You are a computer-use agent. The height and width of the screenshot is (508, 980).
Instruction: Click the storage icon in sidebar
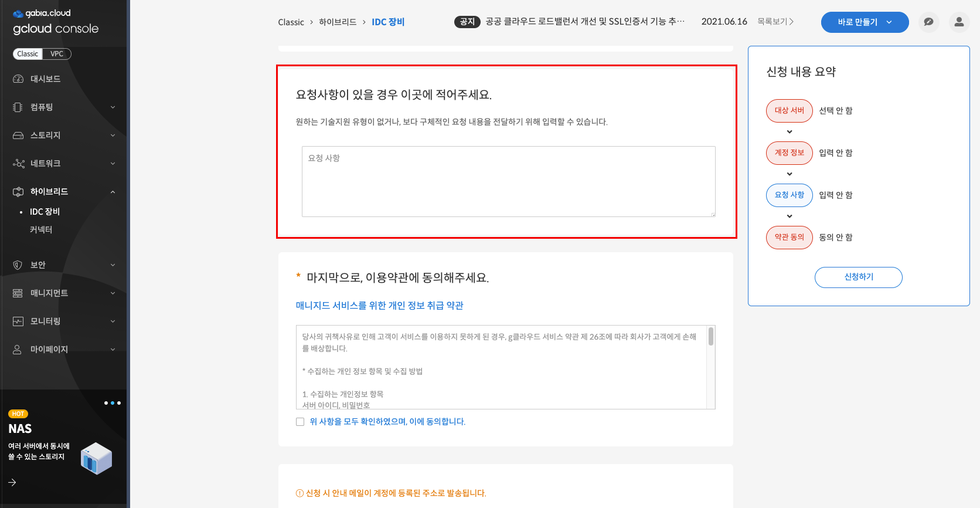18,136
